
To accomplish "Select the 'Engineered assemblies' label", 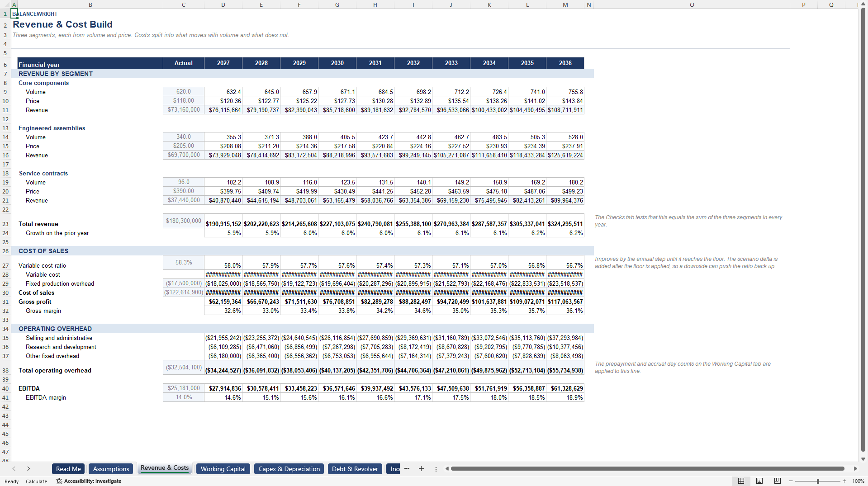I will pyautogui.click(x=52, y=128).
